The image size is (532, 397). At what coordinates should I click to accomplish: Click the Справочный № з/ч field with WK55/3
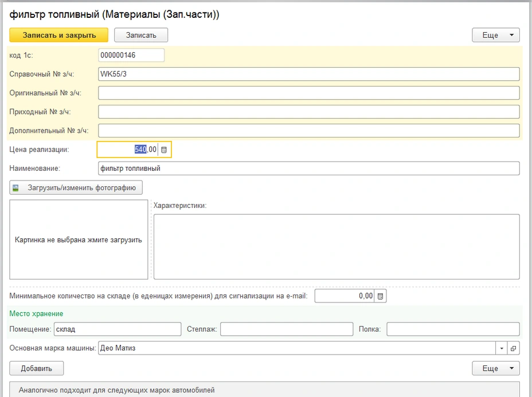point(308,74)
